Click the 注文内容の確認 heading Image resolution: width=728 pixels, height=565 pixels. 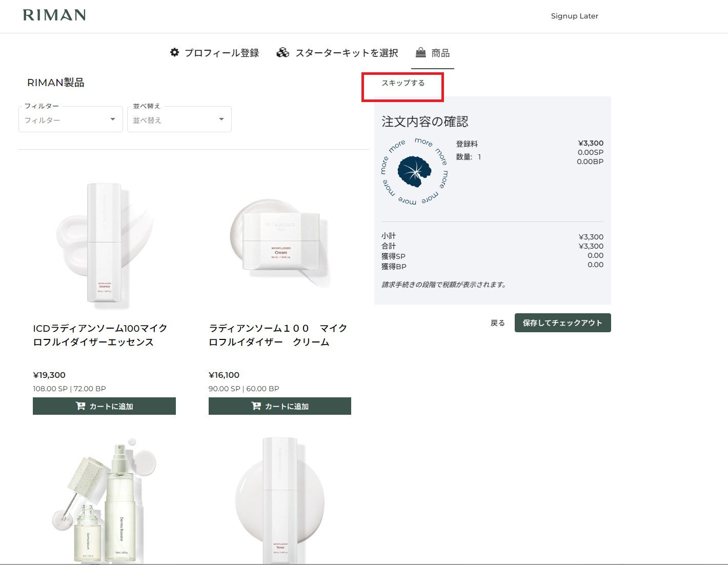click(425, 122)
